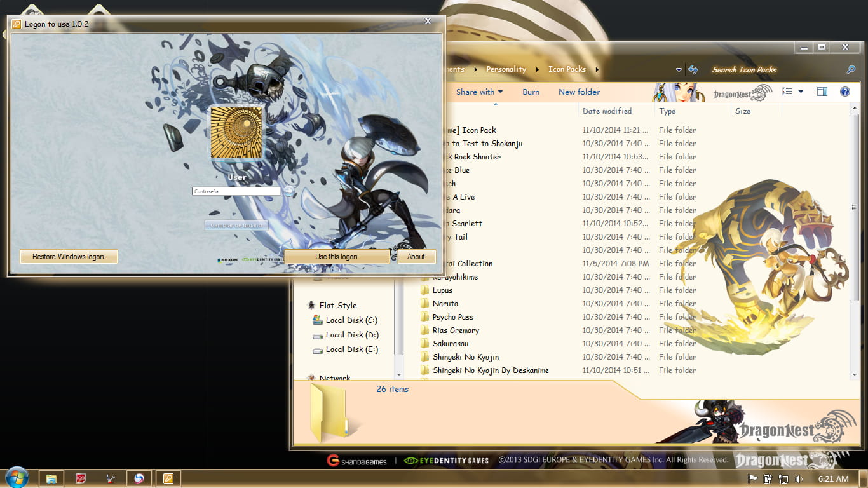Toggle the preview pane in Explorer

pyautogui.click(x=822, y=91)
